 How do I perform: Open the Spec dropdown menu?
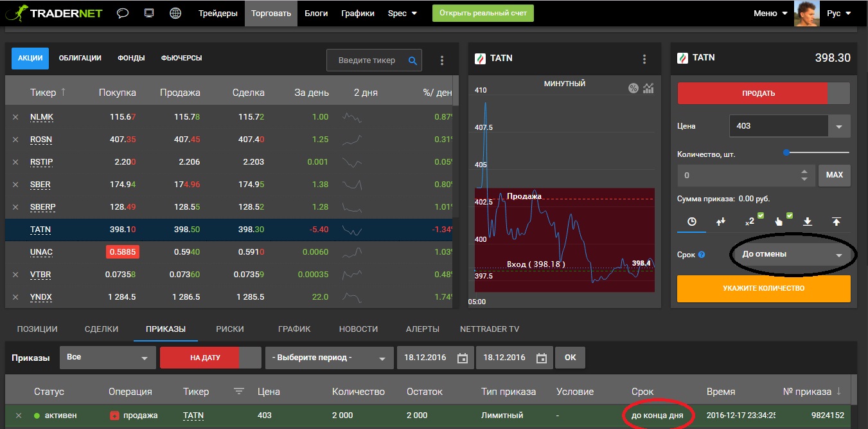[403, 13]
